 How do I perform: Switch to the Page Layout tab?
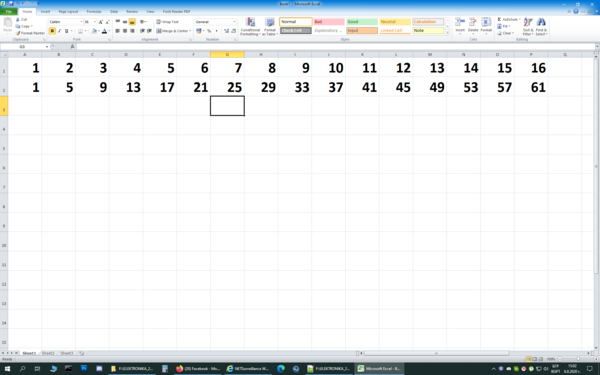68,11
